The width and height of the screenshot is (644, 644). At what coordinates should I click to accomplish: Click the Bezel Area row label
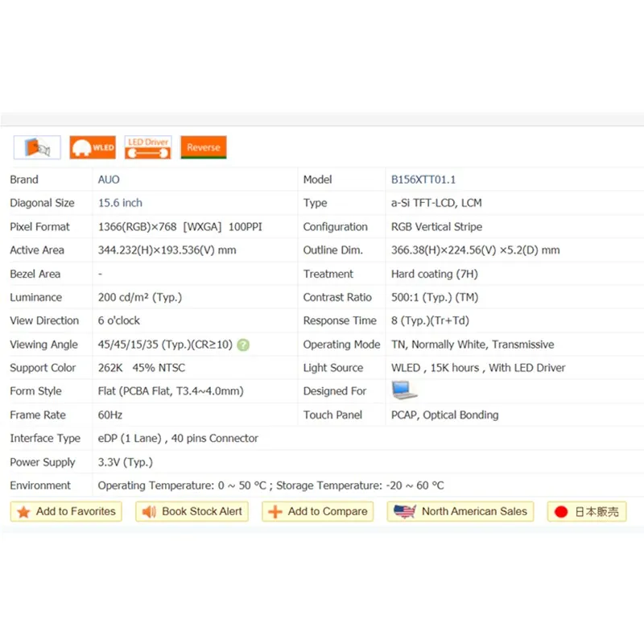click(35, 274)
